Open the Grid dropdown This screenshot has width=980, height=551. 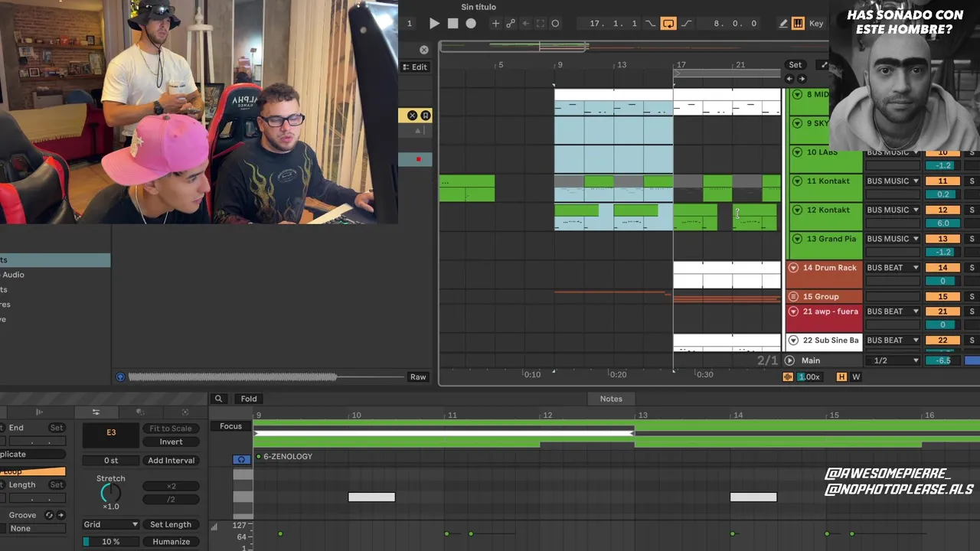click(111, 524)
